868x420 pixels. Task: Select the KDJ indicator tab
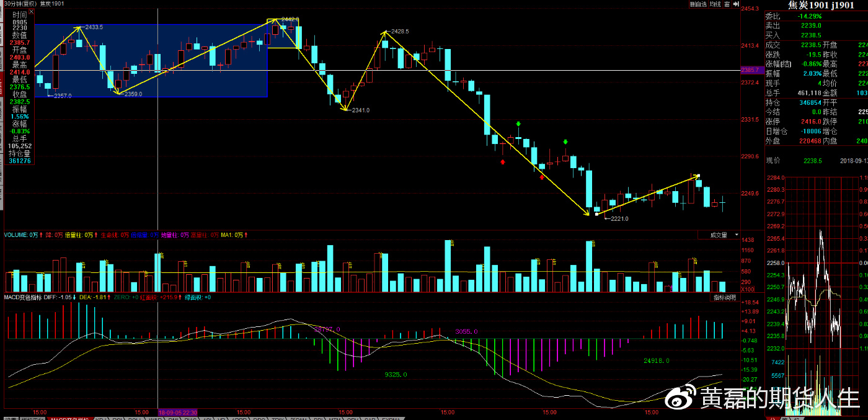point(100,419)
